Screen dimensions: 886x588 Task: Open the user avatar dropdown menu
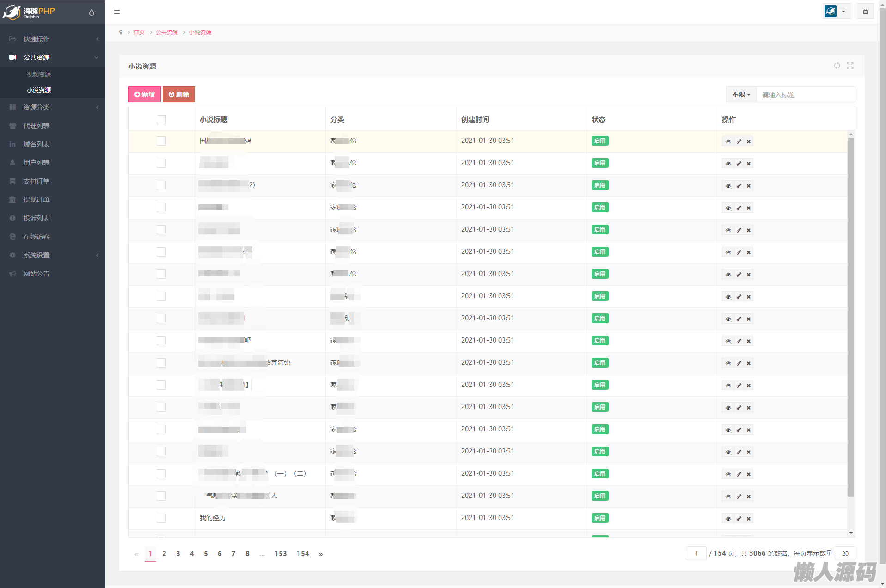click(836, 12)
